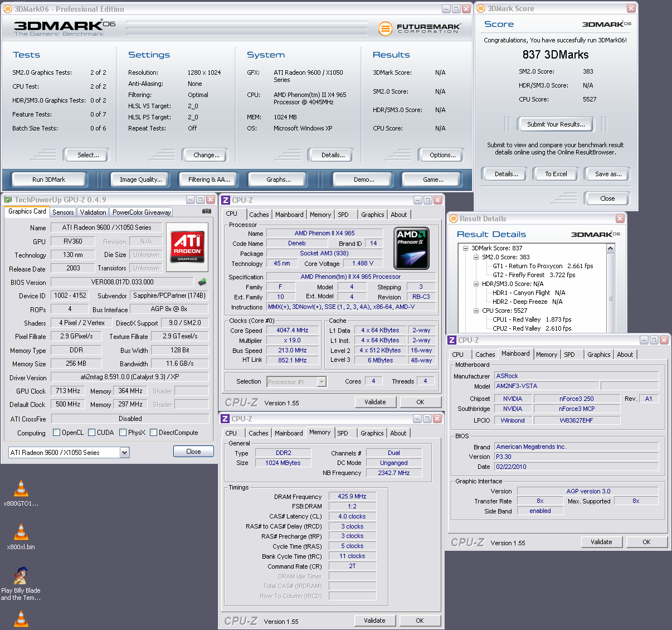Switch to the Sensors tab in GPU-Z
Viewport: 672px width, 630px height.
(x=63, y=212)
